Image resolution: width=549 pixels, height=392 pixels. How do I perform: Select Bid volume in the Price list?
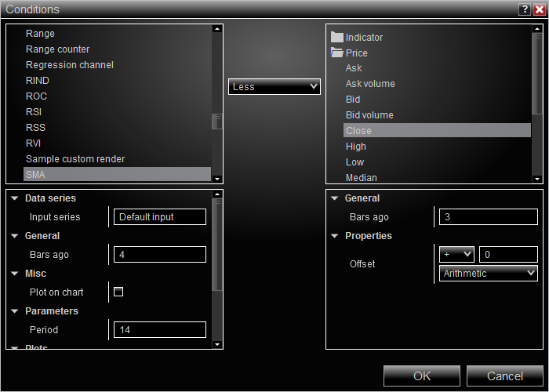[x=369, y=115]
